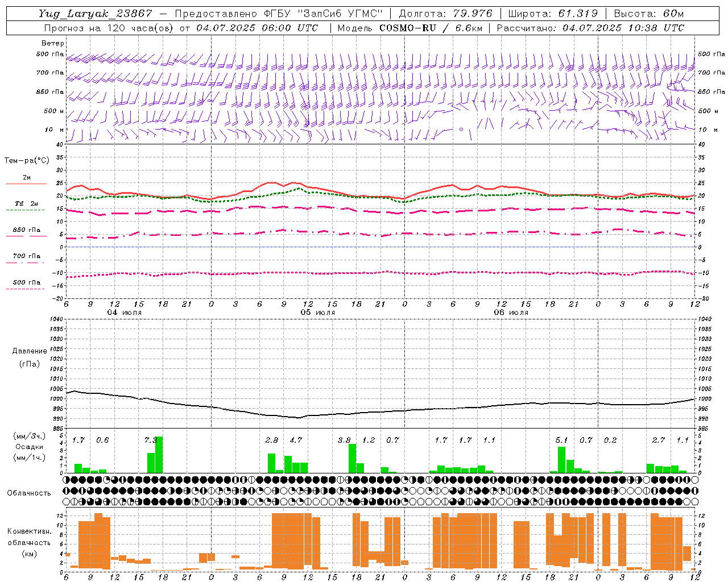
Task: Click the 06 июля date label
Action: pos(511,313)
